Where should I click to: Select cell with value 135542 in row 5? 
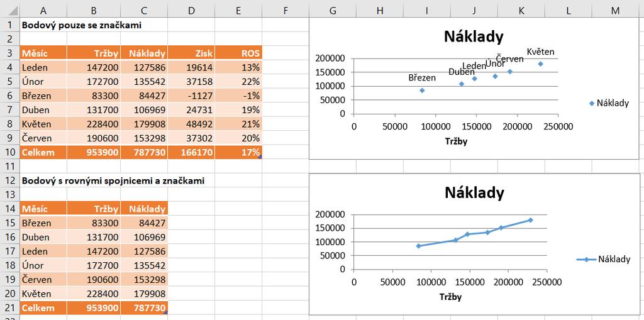click(144, 82)
